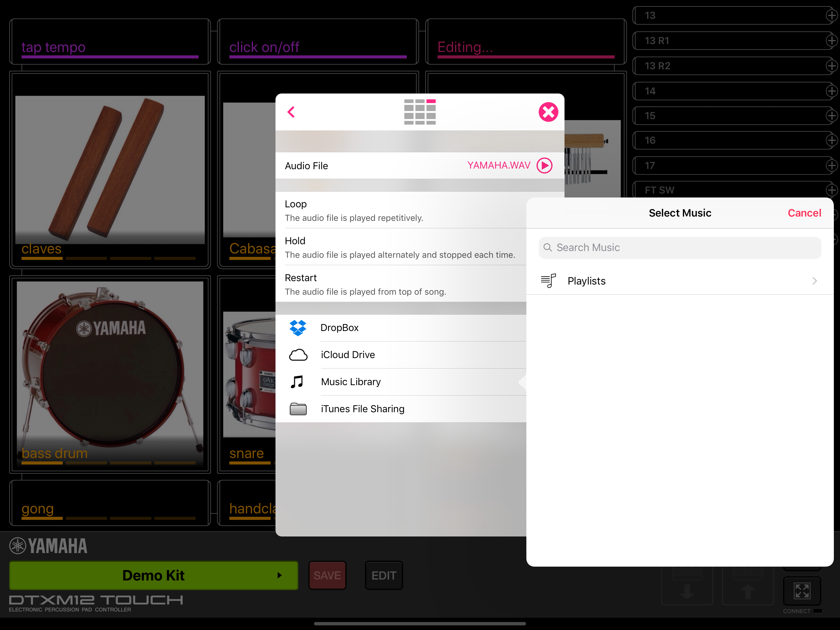Click the search magnifier icon

pos(547,248)
